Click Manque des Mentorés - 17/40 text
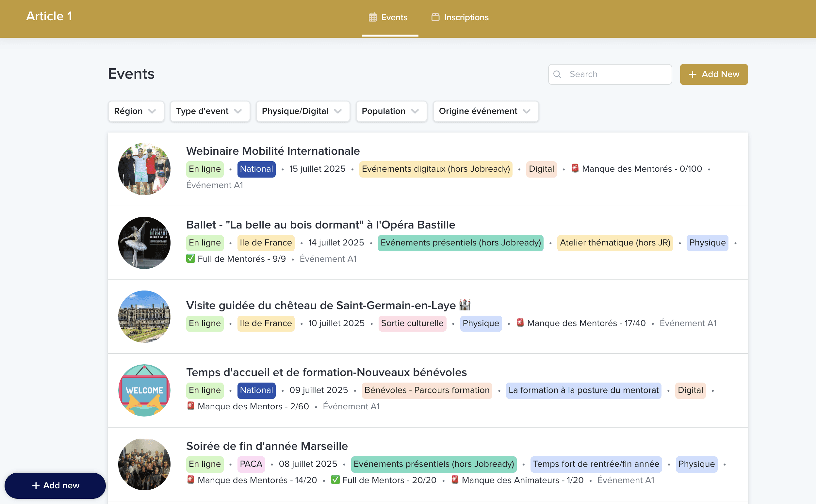Viewport: 816px width, 504px height. click(586, 323)
